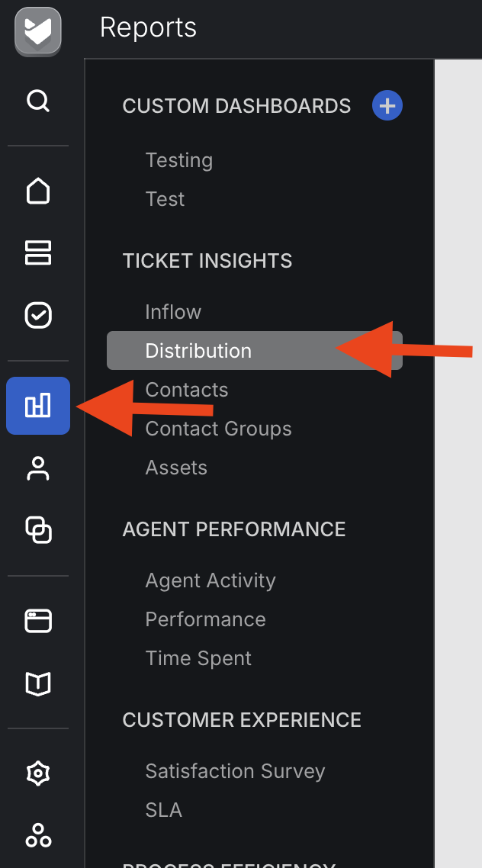This screenshot has height=868, width=482.
Task: Open the Agent Activity report
Action: (x=210, y=580)
